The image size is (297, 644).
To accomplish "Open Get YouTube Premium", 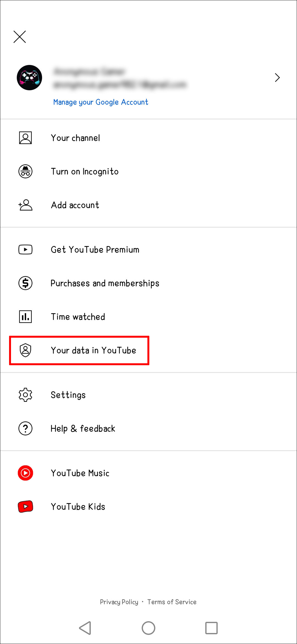I will click(148, 250).
